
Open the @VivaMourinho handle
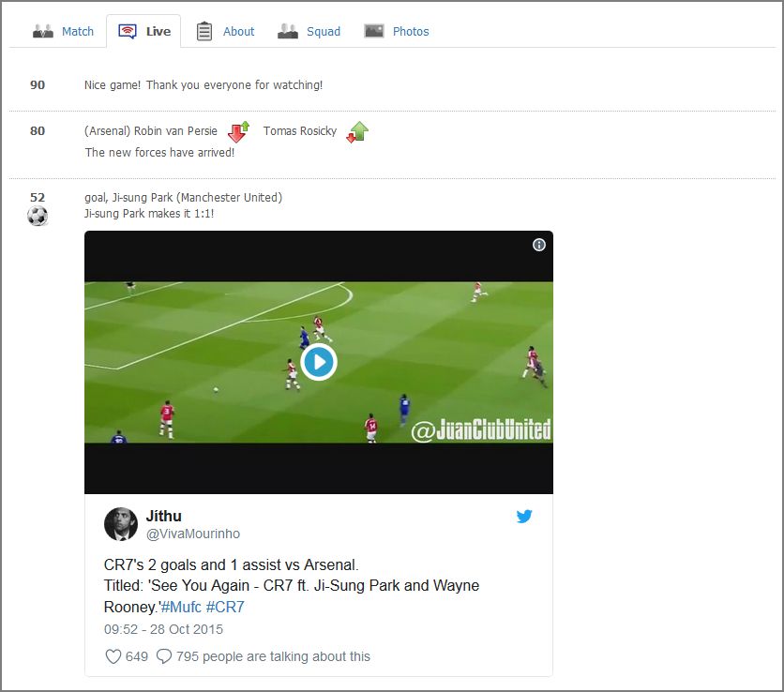(193, 534)
